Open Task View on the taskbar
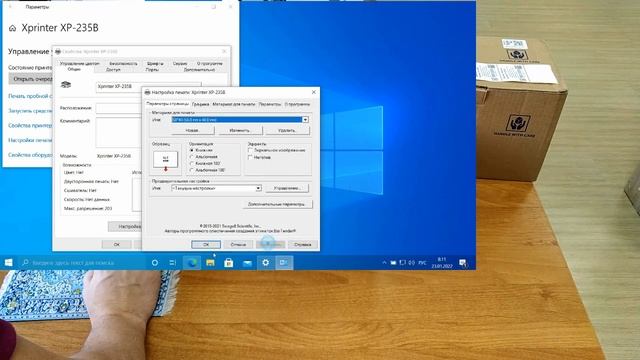Screen dimensions: 640x360 (172, 263)
